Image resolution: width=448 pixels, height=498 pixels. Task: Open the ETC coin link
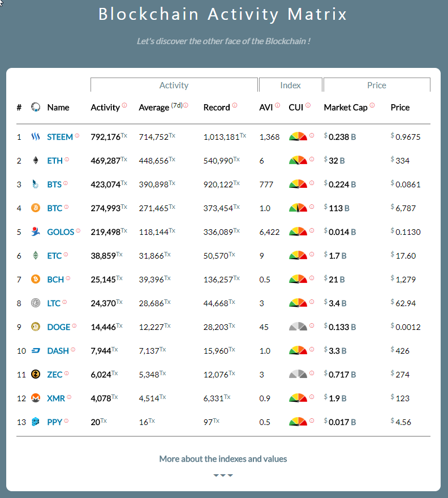(55, 256)
